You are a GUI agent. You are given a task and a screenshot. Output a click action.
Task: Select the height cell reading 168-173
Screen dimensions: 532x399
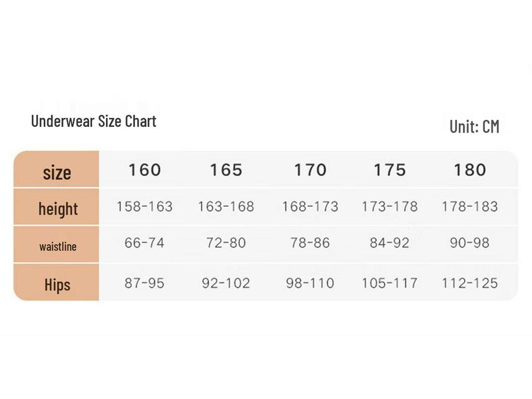[310, 207]
